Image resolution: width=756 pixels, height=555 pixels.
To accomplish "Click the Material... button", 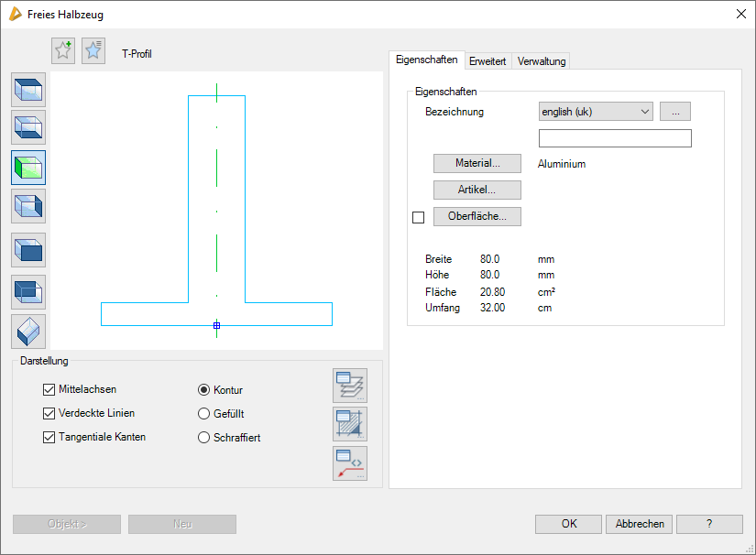I will click(477, 164).
